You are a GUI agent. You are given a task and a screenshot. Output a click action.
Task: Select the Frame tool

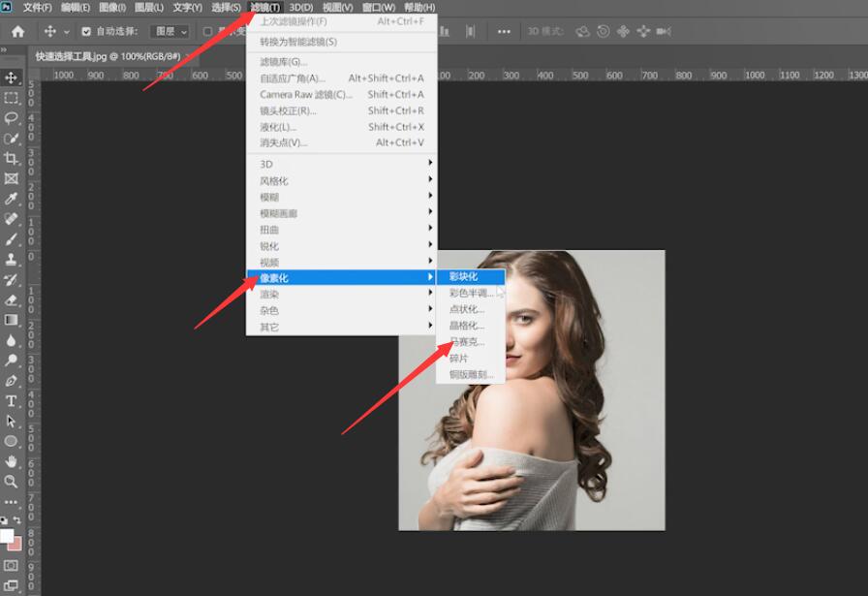click(x=11, y=178)
